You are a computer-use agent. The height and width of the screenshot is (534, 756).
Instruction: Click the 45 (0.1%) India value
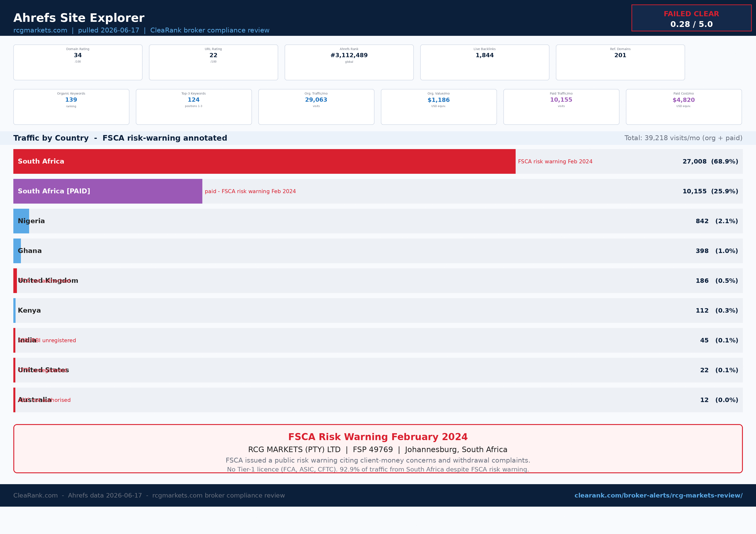click(x=719, y=340)
